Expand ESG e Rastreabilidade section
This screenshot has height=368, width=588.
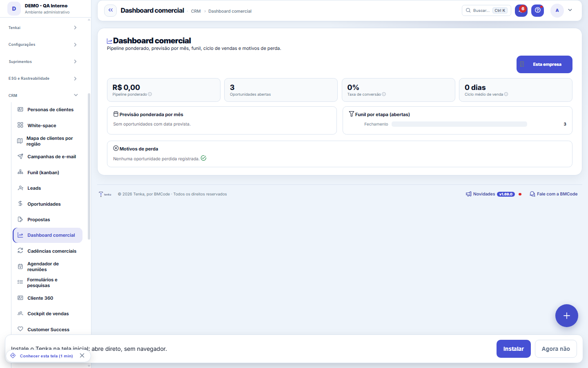point(43,79)
